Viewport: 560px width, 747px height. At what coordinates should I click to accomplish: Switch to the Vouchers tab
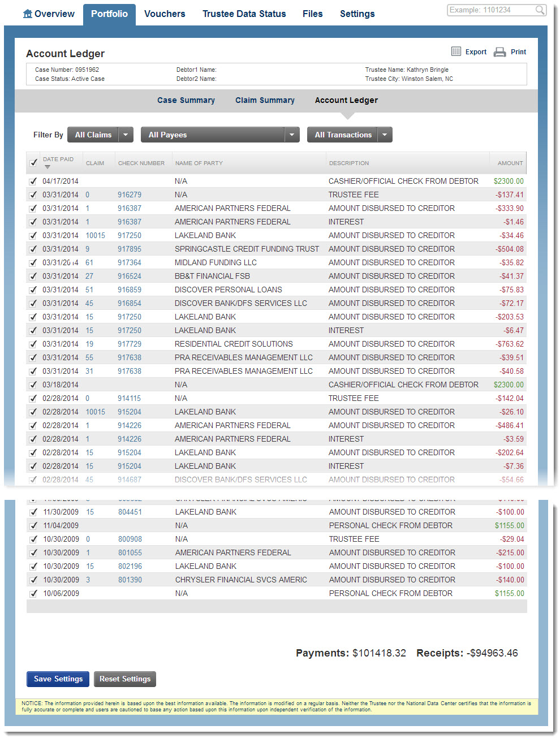coord(165,14)
